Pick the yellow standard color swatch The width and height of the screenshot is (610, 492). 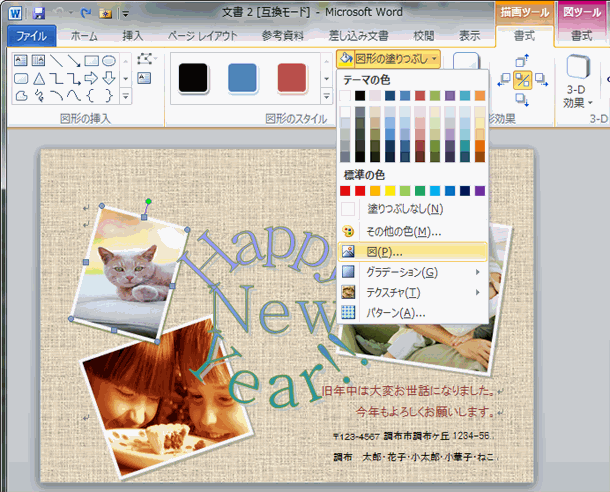click(390, 191)
